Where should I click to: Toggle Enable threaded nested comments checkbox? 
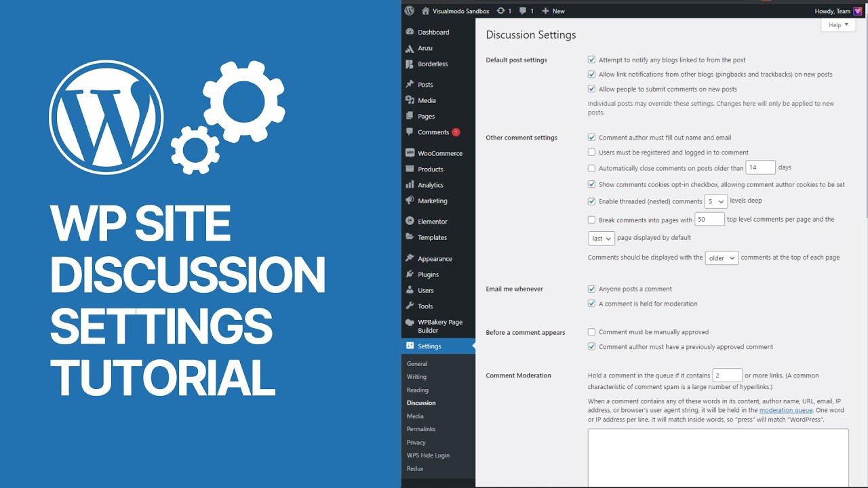click(x=591, y=201)
